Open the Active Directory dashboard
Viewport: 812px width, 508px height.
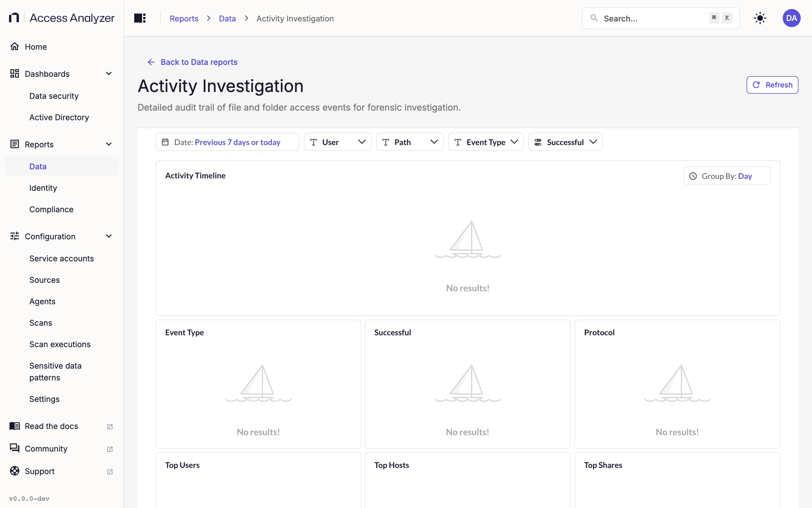62,117
